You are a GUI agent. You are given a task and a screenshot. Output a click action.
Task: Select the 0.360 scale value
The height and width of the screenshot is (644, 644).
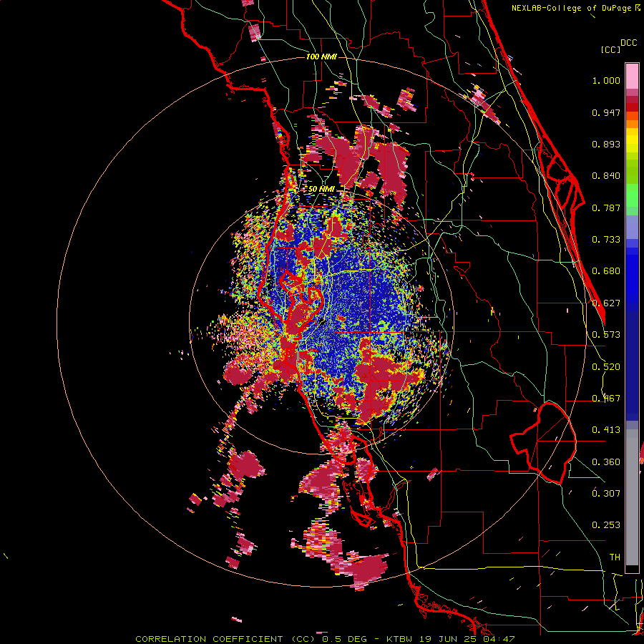[x=606, y=462]
